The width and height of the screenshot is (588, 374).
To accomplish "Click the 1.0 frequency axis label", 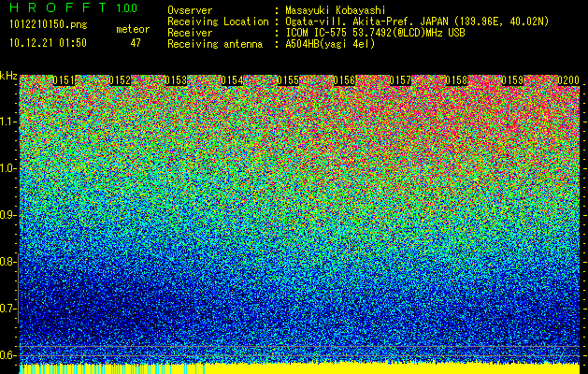I will [x=7, y=168].
